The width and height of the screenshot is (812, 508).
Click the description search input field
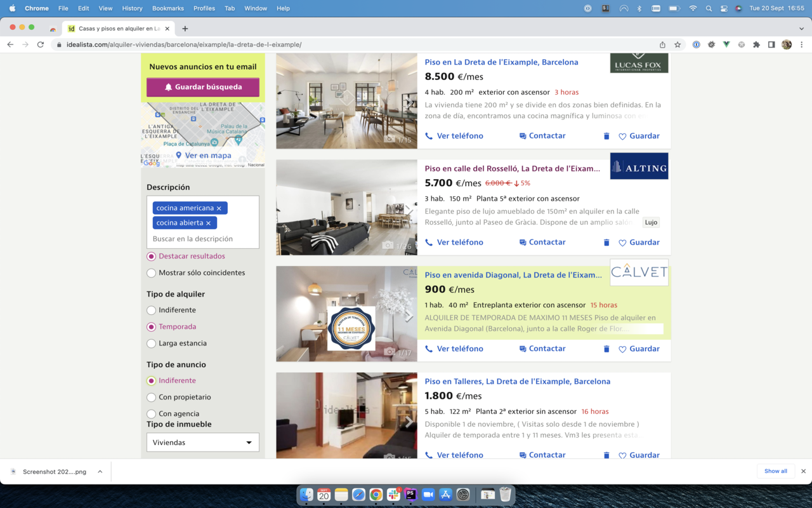click(203, 239)
